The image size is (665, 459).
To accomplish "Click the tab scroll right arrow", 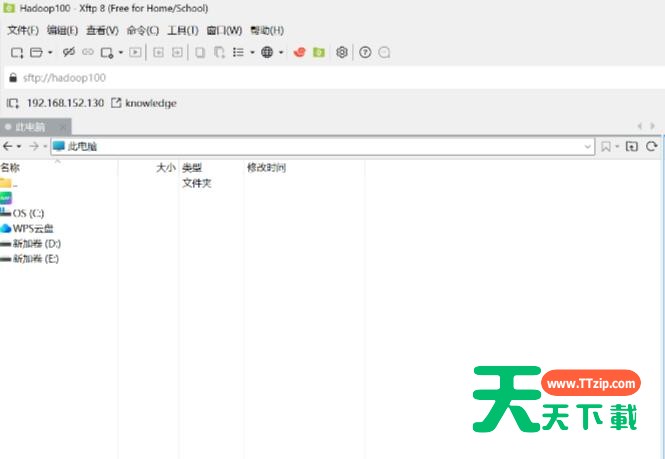I will (x=652, y=126).
